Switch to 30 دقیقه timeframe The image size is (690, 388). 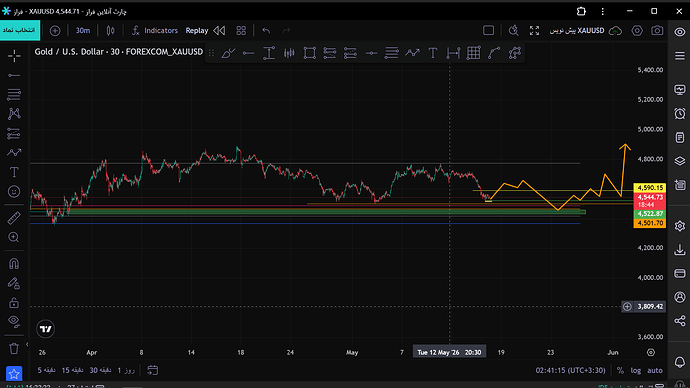100,370
